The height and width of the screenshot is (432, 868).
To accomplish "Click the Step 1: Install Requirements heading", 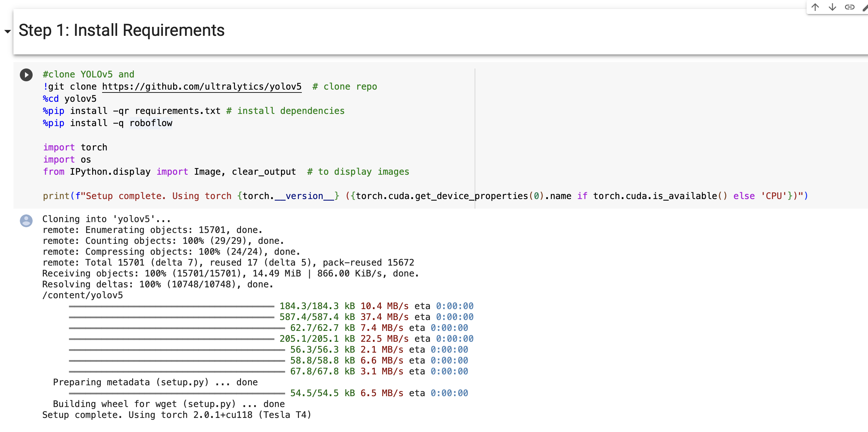I will point(121,30).
